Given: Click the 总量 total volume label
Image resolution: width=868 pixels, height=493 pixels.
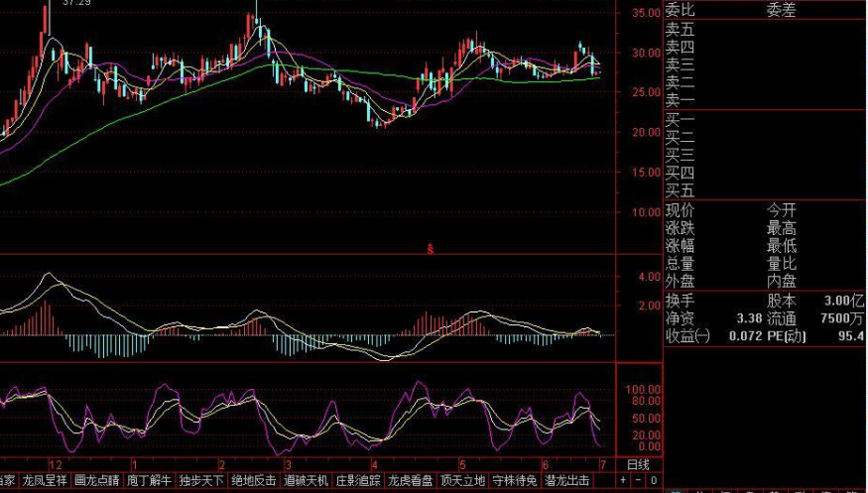Looking at the screenshot, I should [x=680, y=264].
